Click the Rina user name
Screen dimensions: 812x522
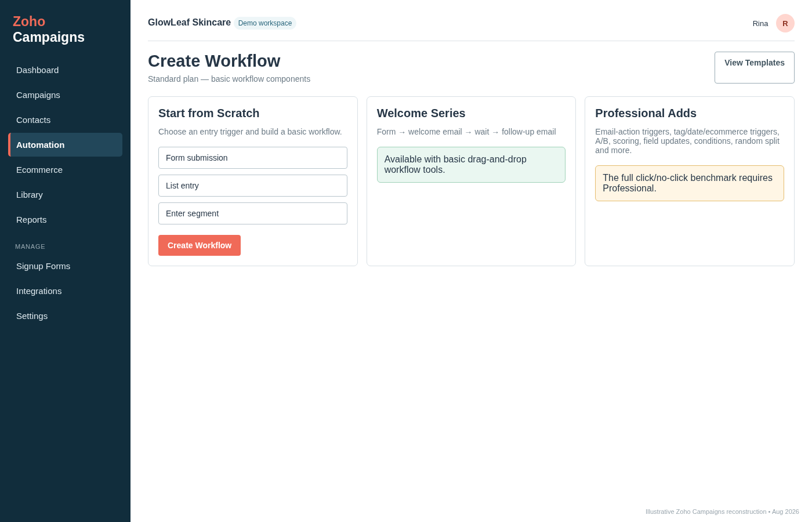coord(760,24)
